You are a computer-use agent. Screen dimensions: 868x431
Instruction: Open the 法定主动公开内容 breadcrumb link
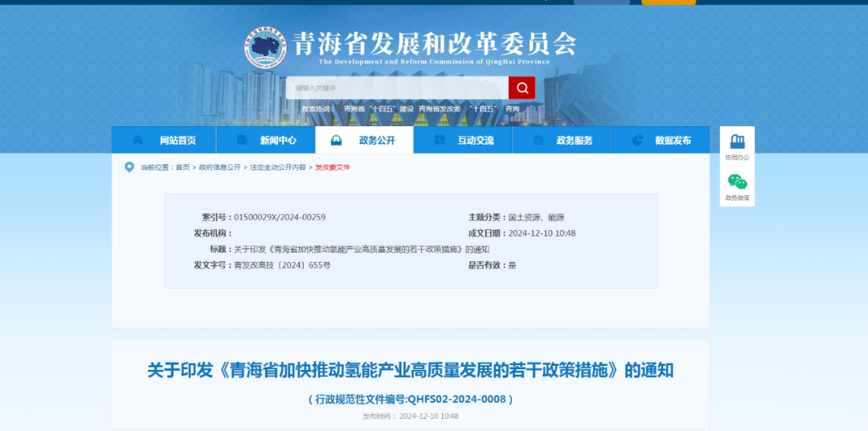[277, 167]
